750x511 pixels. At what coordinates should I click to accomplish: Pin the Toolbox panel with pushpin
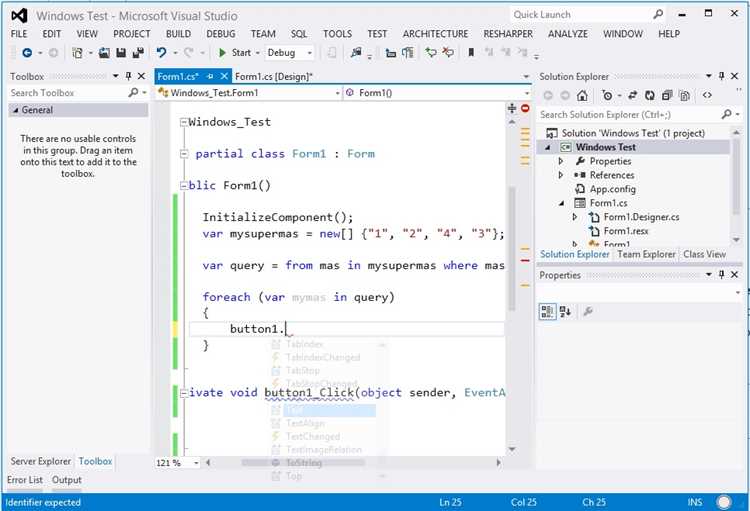pyautogui.click(x=128, y=76)
